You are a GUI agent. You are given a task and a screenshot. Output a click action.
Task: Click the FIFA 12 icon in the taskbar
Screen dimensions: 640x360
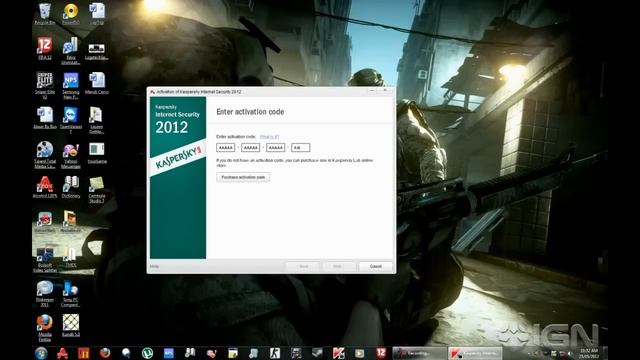click(381, 353)
